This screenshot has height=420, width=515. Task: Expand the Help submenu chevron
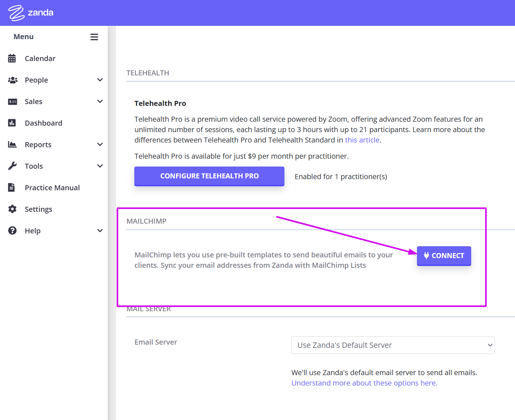coord(100,230)
